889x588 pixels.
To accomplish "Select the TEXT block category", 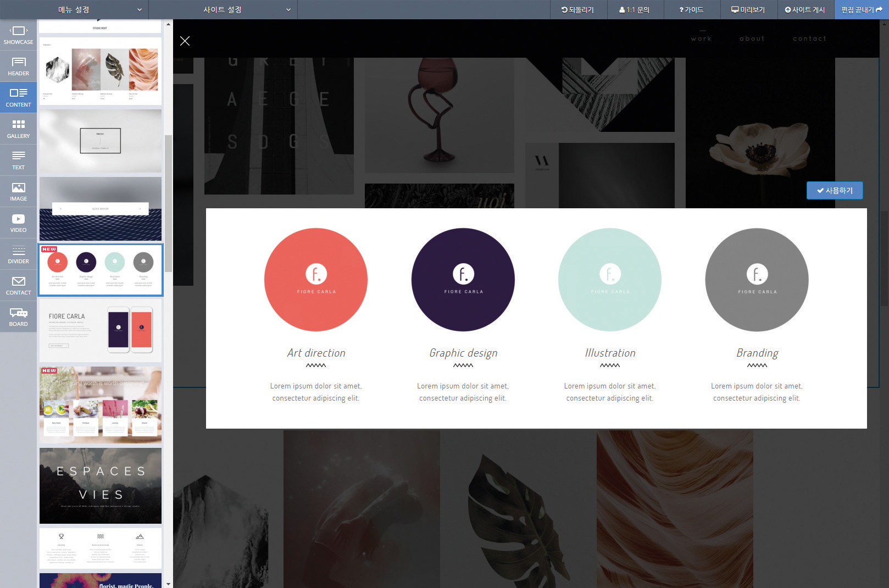I will (x=18, y=160).
